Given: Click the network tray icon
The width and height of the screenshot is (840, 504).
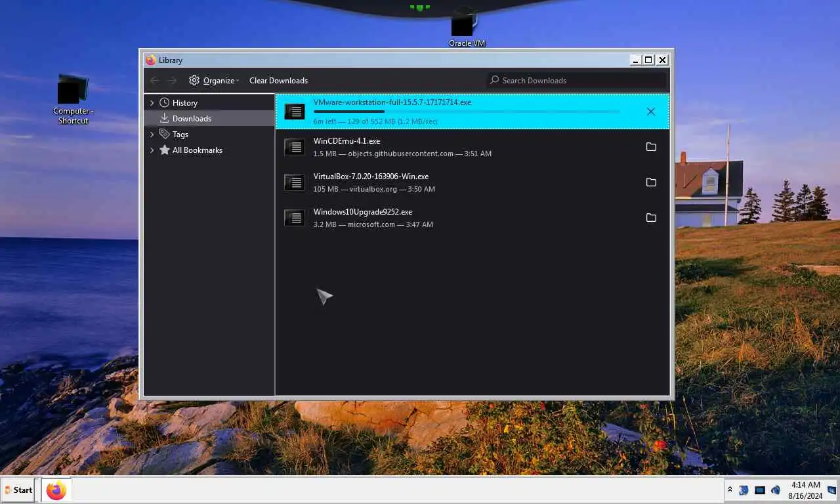Looking at the screenshot, I should 760,490.
